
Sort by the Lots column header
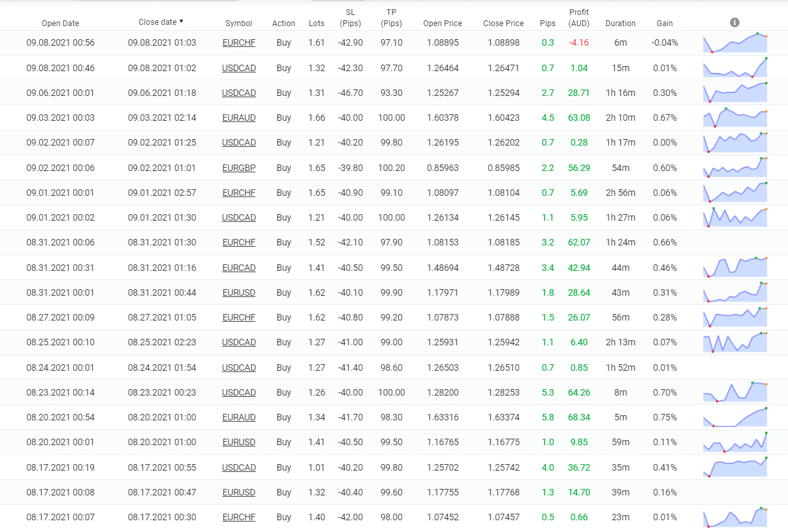[x=316, y=23]
